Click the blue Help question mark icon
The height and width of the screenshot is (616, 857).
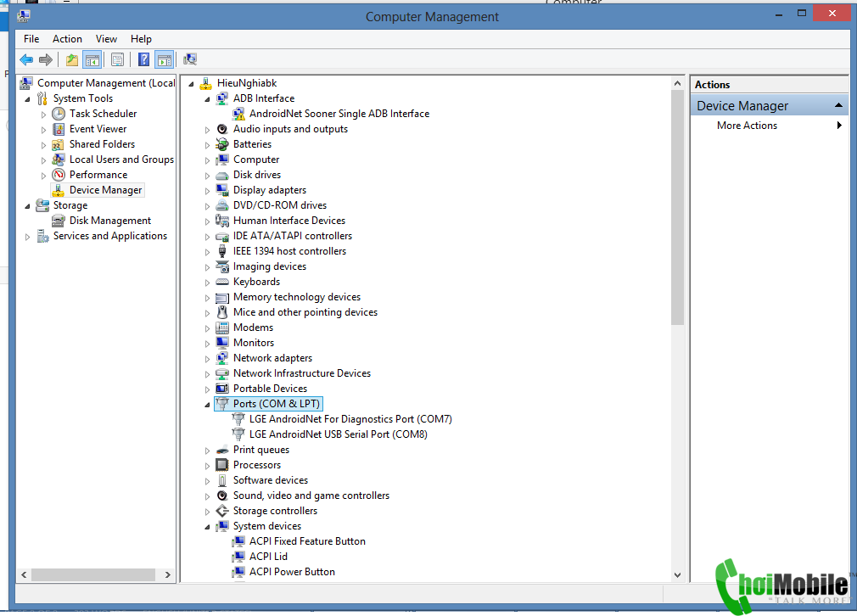[x=143, y=59]
